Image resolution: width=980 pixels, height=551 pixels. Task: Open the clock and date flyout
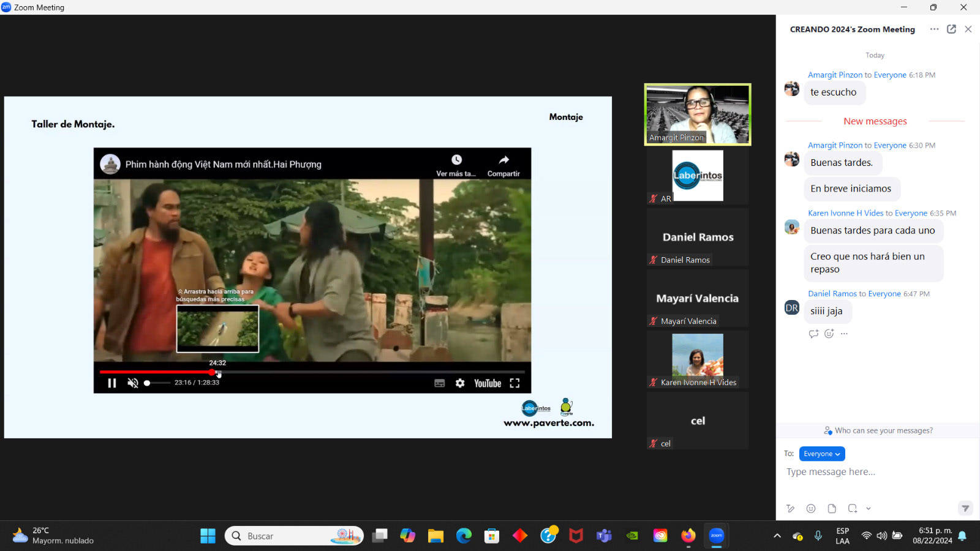coord(933,536)
